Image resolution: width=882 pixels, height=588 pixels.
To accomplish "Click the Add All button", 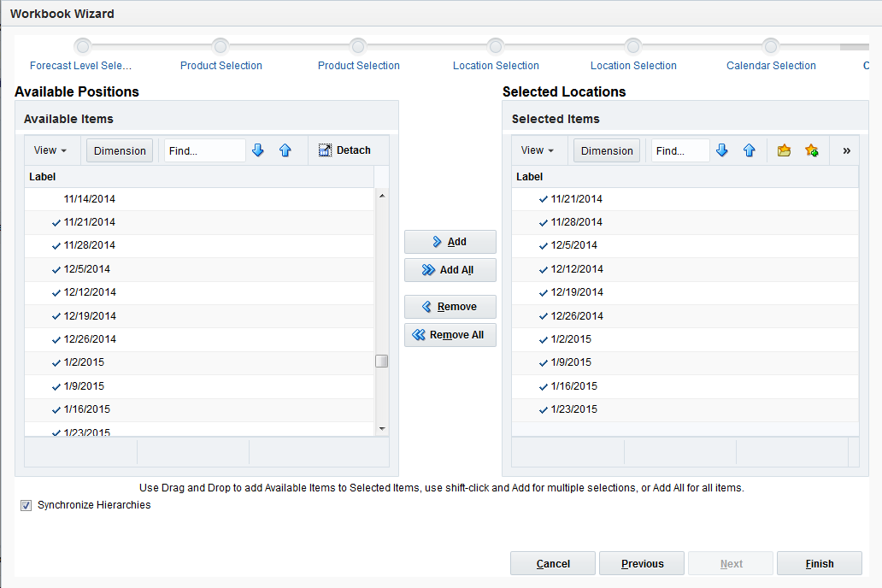I will (x=450, y=270).
